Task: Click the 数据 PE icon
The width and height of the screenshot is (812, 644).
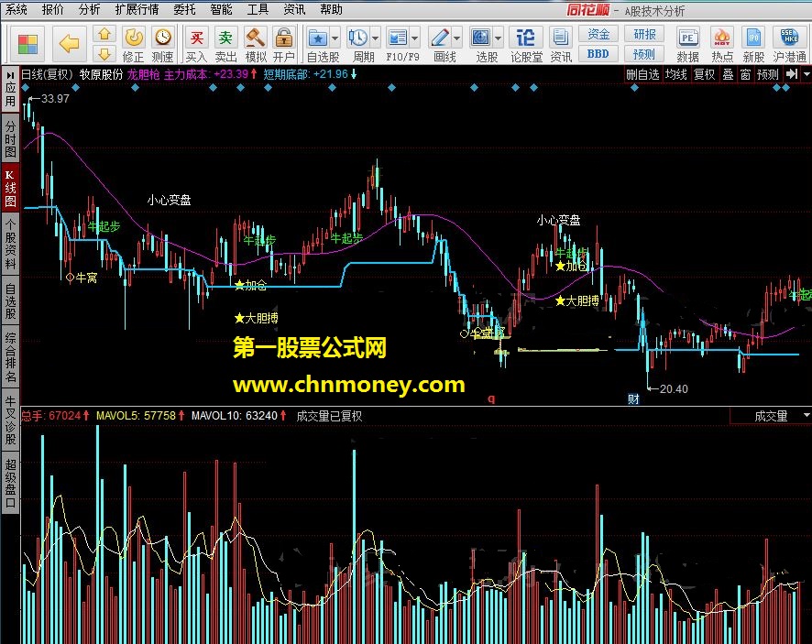Action: 687,38
